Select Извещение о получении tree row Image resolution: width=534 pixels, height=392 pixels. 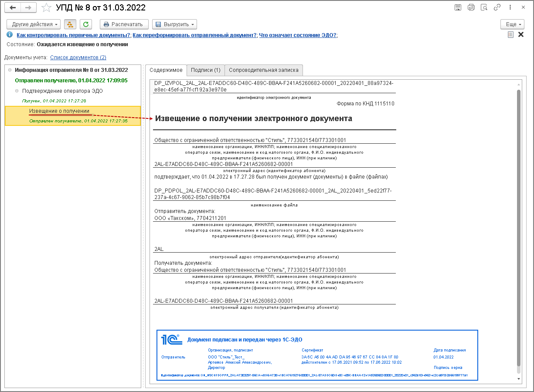point(73,116)
